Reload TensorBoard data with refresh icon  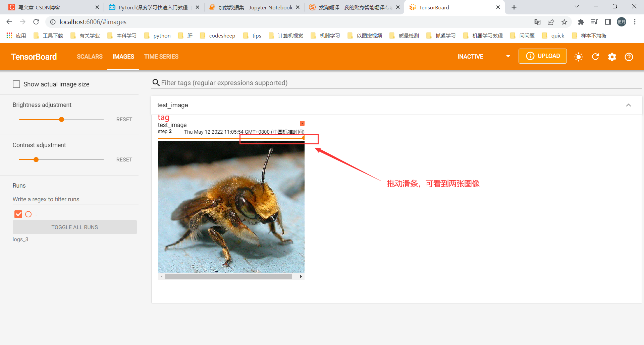coord(595,57)
